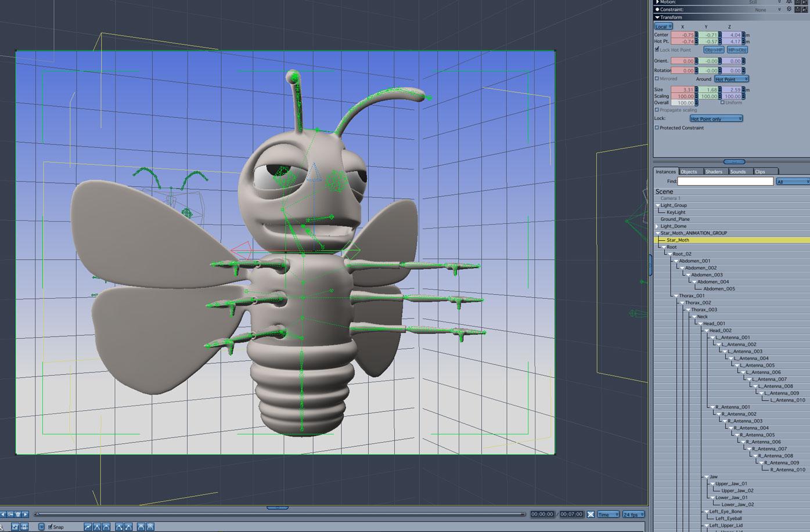The width and height of the screenshot is (810, 532).
Task: Collapse the Thorax_001 tree node
Action: tap(676, 296)
